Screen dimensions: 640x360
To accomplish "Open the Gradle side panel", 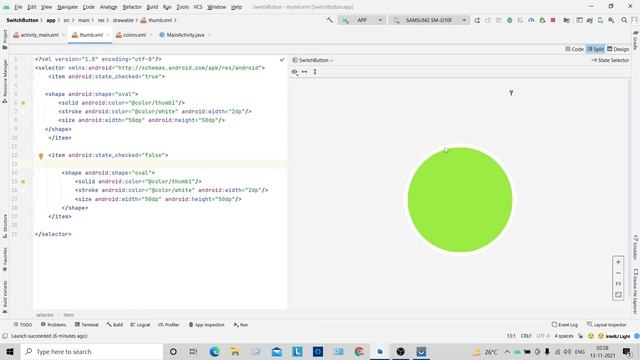I will (x=636, y=40).
